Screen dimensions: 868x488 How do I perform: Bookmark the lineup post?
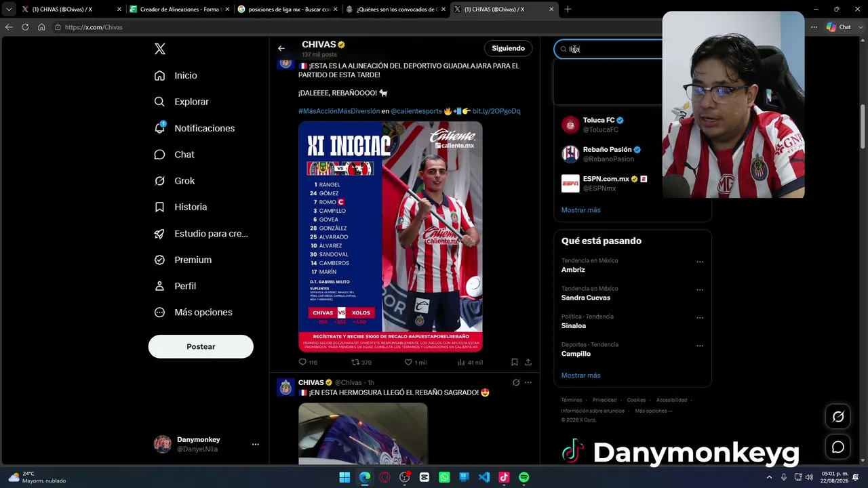(x=515, y=363)
